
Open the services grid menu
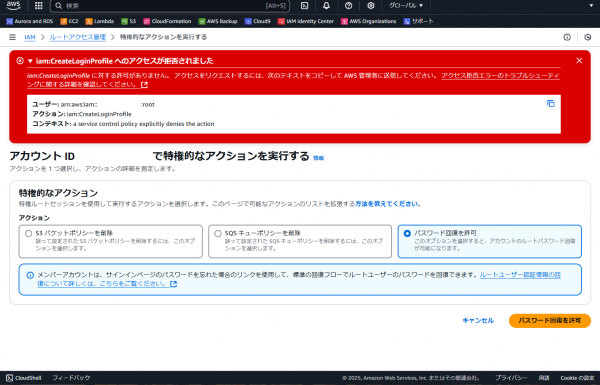[39, 5]
